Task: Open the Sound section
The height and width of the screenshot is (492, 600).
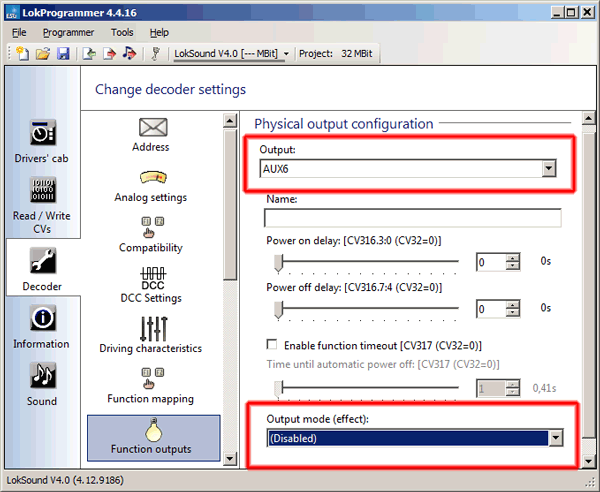Action: click(42, 384)
